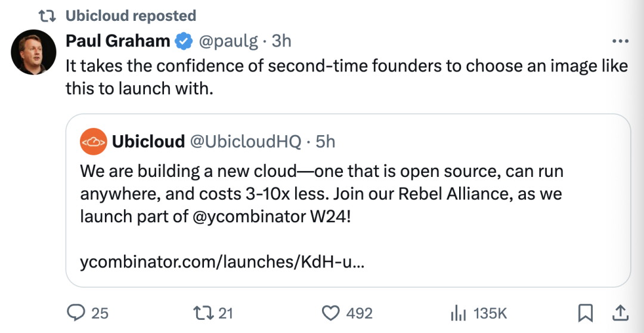Click the "Ubicloud reposted" label

(x=130, y=15)
